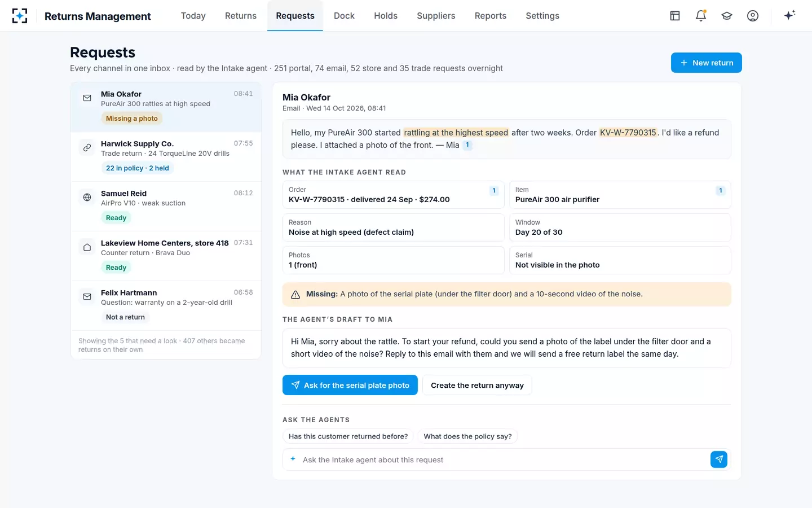Click the 'Missing a photo' tag
Screen dimensions: 812x508
pyautogui.click(x=132, y=119)
